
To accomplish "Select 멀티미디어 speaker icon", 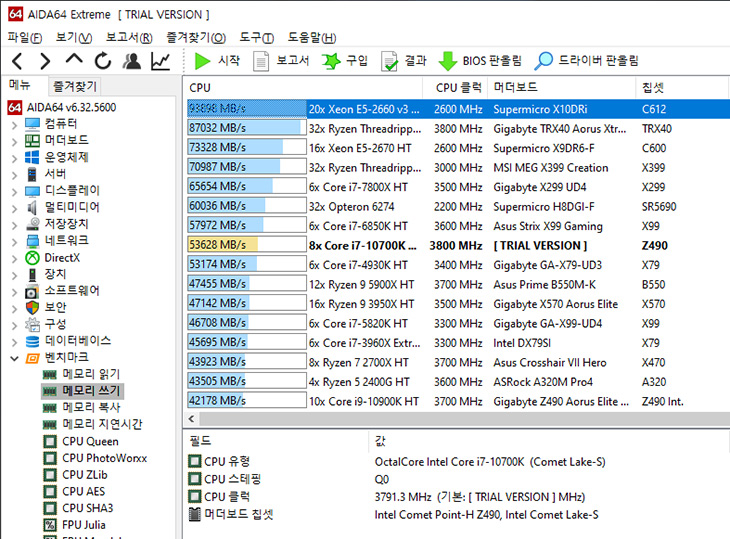I will [32, 208].
